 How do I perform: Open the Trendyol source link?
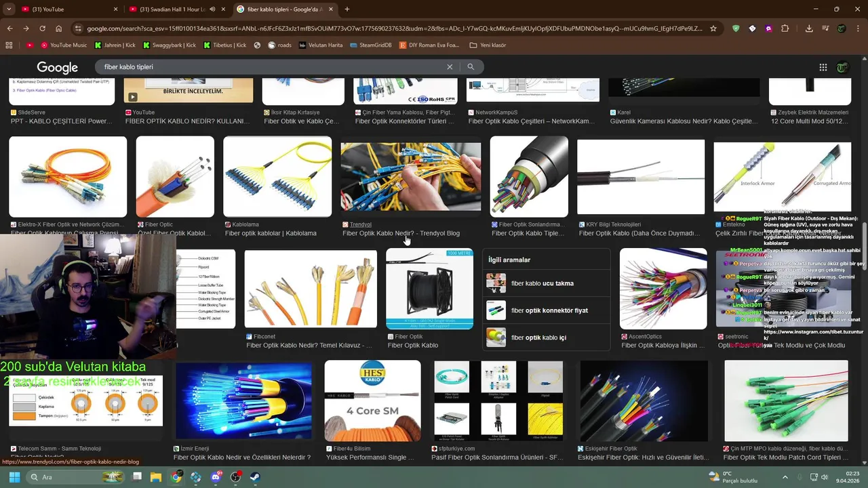coord(361,224)
